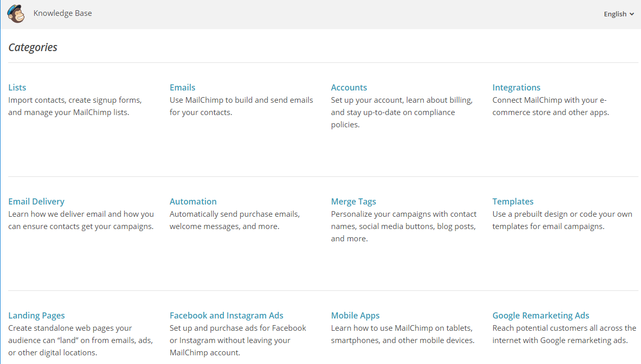Select the Merge Tags category
Viewport: 641px width, 364px height.
pyautogui.click(x=353, y=201)
